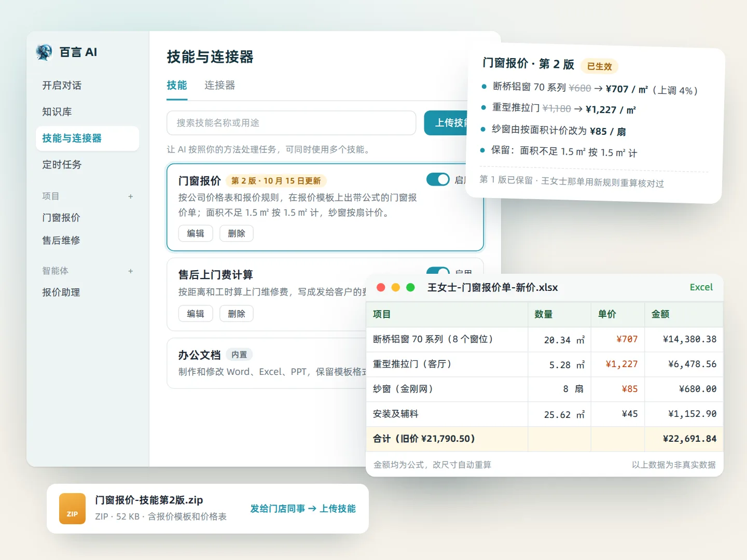Image resolution: width=747 pixels, height=560 pixels.
Task: Click the 技能与连接器 page heading
Action: click(210, 57)
